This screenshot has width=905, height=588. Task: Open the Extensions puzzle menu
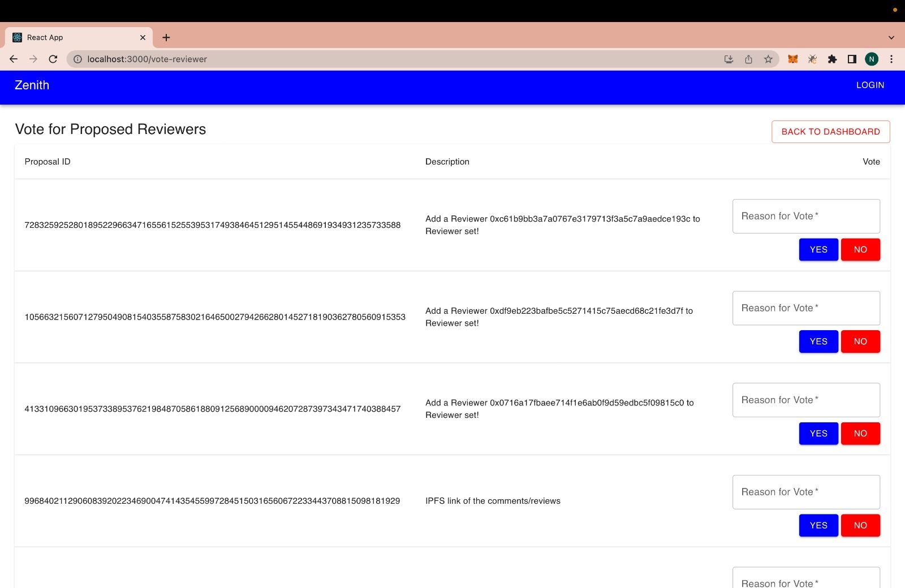point(832,59)
